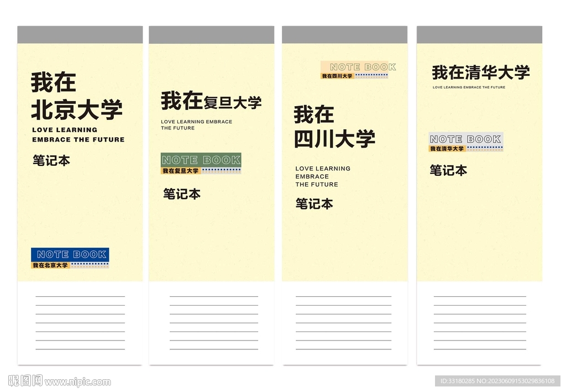Select the LOVE LEARNING EMBRACE THE FUTURE tagline on cover one
Image resolution: width=566 pixels, height=392 pixels.
77,135
